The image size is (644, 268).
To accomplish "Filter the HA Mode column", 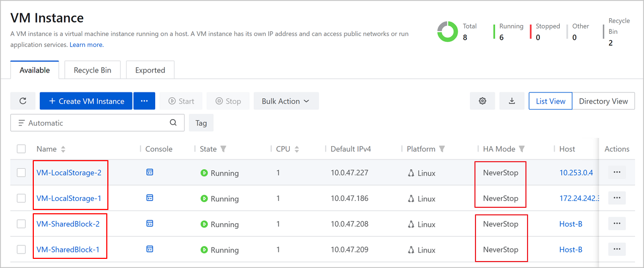I will click(x=522, y=149).
